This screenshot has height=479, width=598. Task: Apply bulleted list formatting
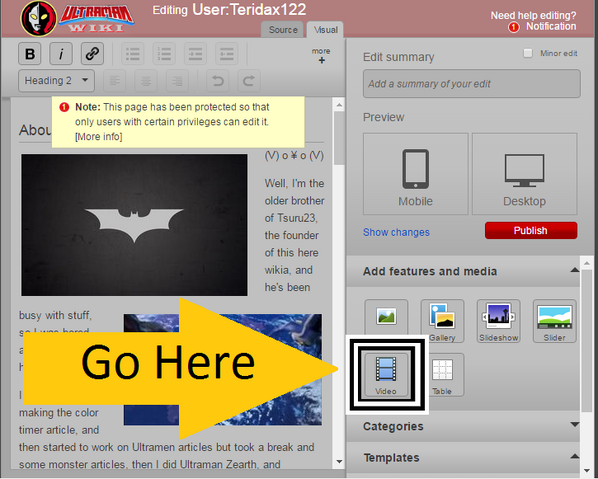coord(133,54)
